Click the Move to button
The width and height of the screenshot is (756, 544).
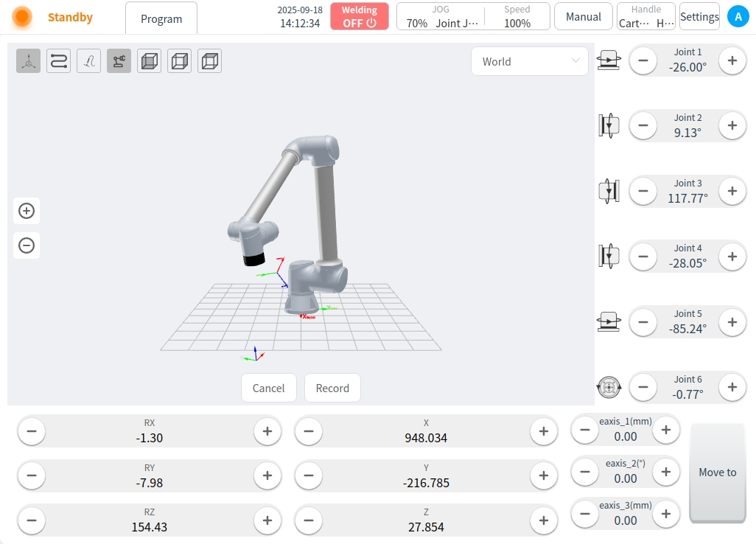(717, 472)
